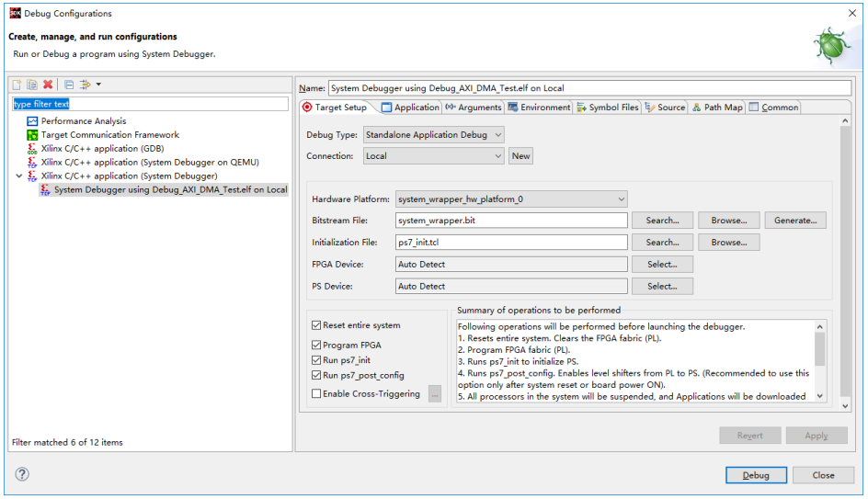This screenshot has width=868, height=499.
Task: Enable Cross-Triggering checkbox
Action: pyautogui.click(x=316, y=394)
